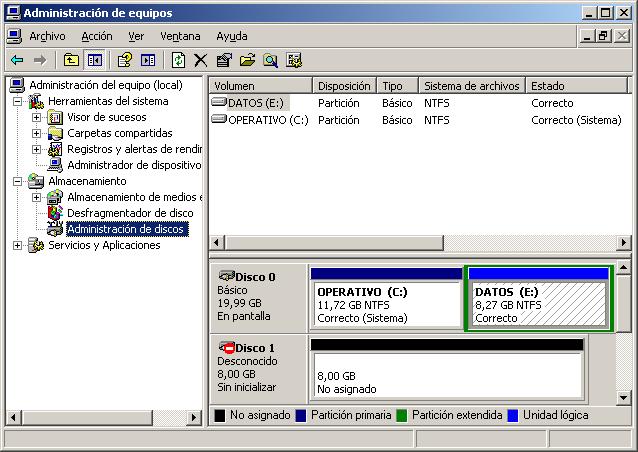The width and height of the screenshot is (638, 452).
Task: Select Desfragmentador de disco in the tree
Action: point(129,213)
